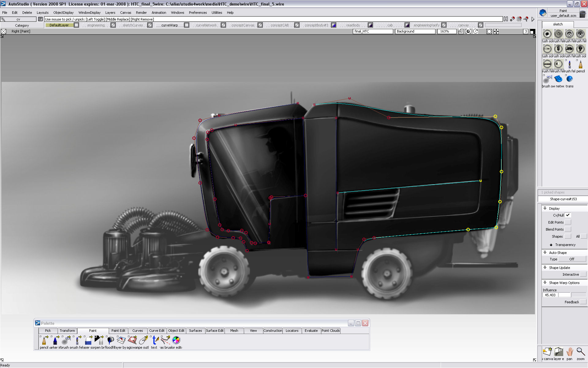Expand the Transparency section
This screenshot has height=368, width=588.
tap(551, 245)
